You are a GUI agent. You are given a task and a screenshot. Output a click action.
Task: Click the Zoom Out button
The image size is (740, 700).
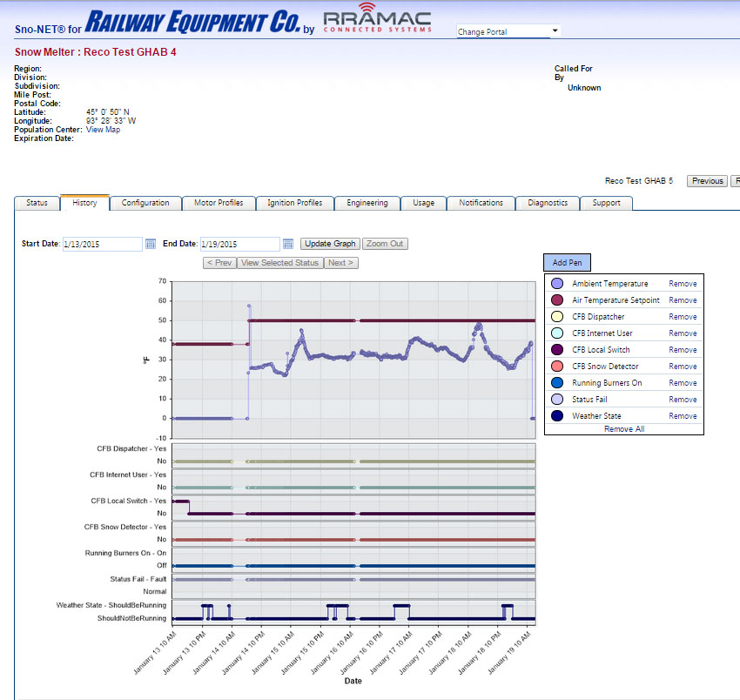[x=385, y=244]
